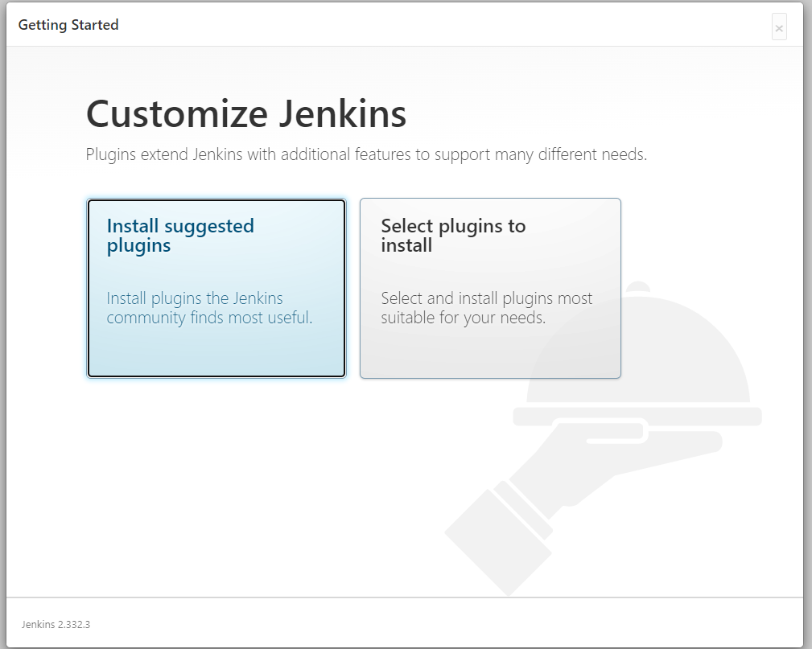Choose Install suggested plugins option

coord(216,288)
